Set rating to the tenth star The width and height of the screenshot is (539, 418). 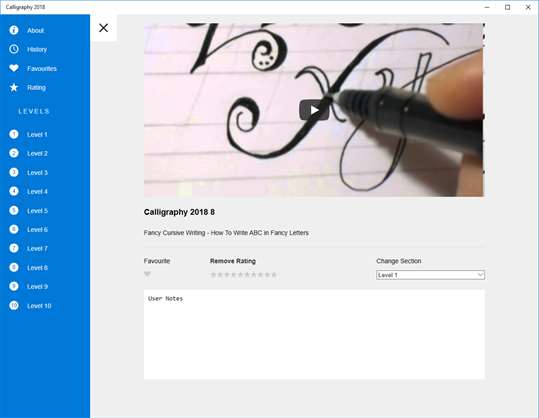274,275
